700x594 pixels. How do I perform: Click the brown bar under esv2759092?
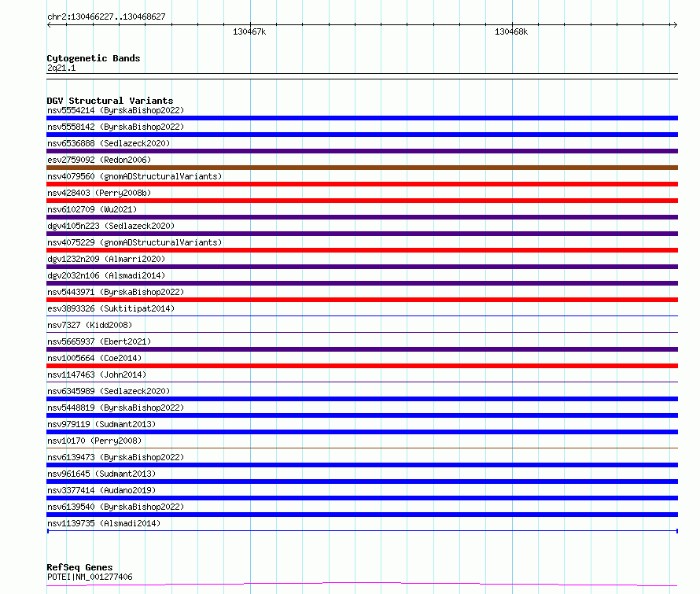click(362, 168)
